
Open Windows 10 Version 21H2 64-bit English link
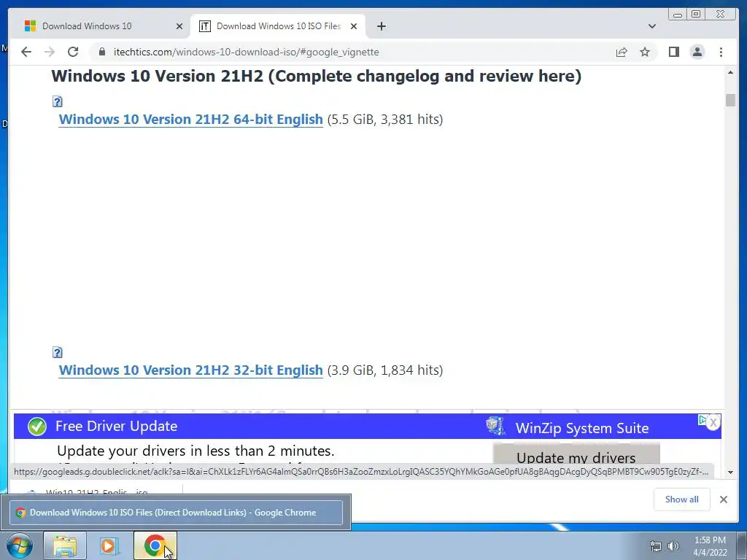point(190,119)
